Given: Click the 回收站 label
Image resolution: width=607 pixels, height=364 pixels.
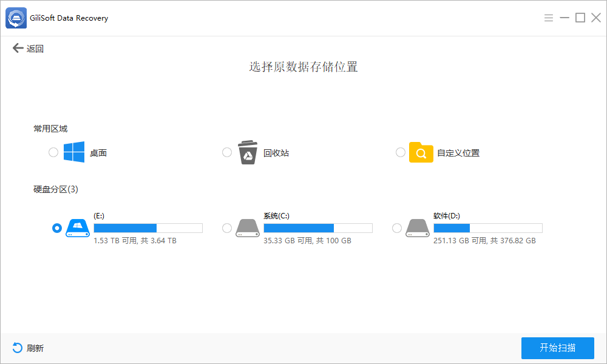Looking at the screenshot, I should click(x=276, y=153).
